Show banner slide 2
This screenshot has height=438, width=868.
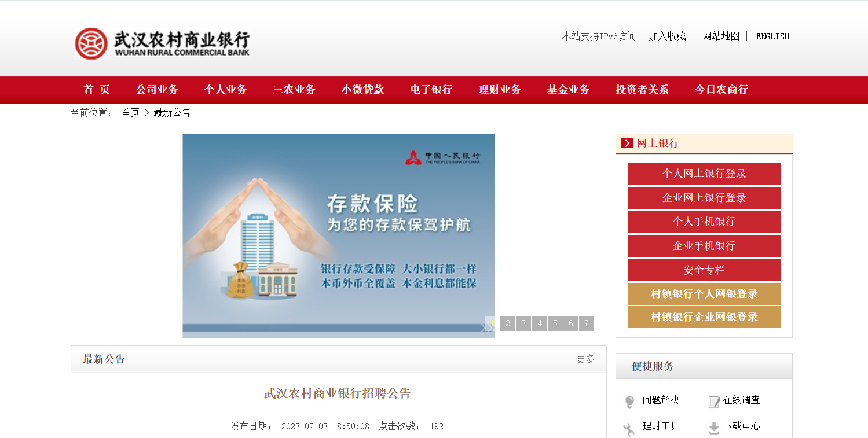click(x=507, y=323)
